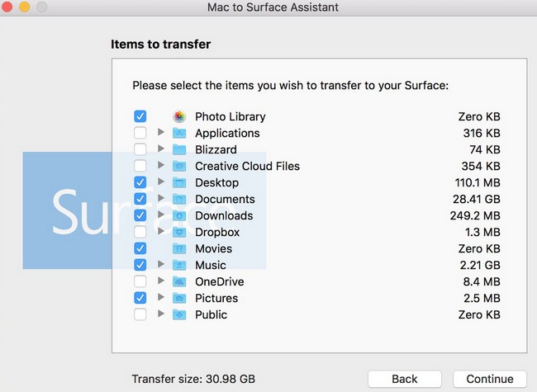The width and height of the screenshot is (537, 392).
Task: Uncheck the Photo Library checkbox
Action: 140,116
